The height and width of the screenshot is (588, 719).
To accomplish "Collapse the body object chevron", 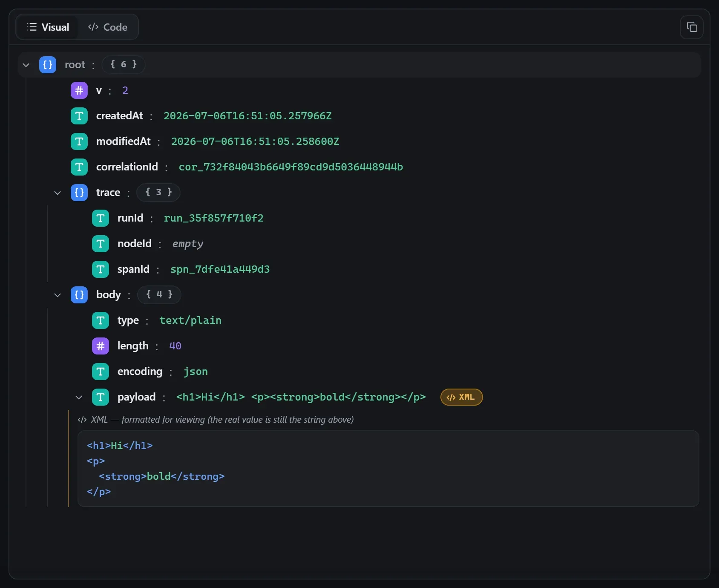I will (x=58, y=295).
